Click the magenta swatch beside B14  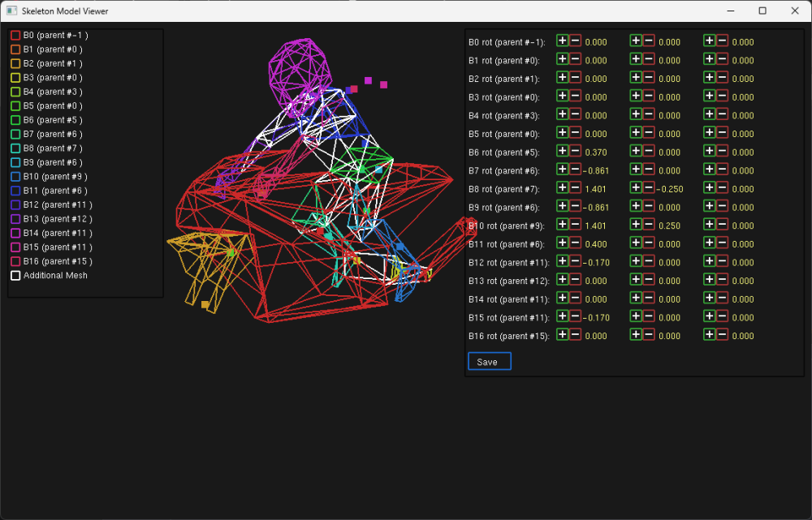click(15, 233)
